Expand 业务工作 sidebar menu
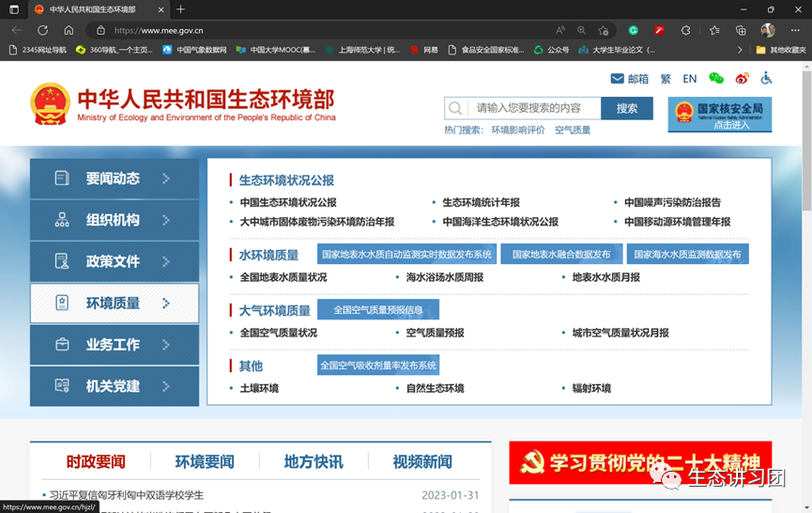Screen dimensions: 812x513 coord(115,344)
